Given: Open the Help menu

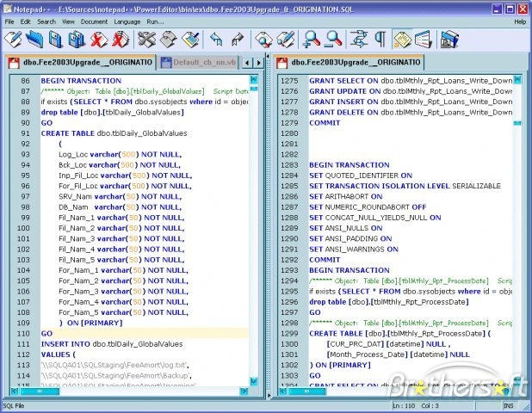Looking at the screenshot, I should click(x=520, y=22).
